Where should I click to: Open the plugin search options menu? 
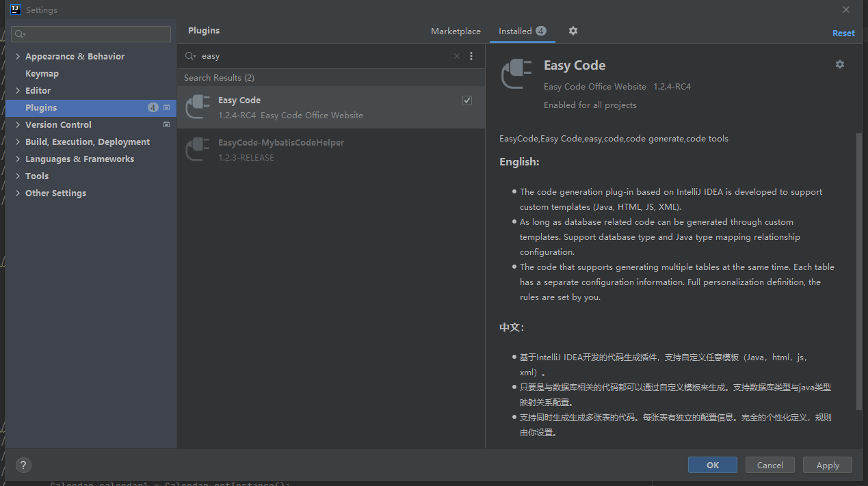pos(471,56)
